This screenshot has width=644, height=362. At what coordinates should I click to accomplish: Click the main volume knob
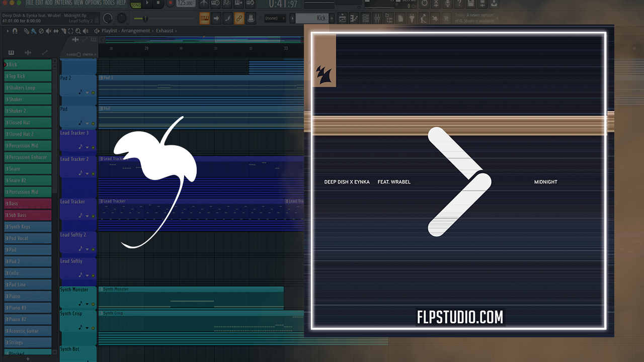click(x=108, y=18)
